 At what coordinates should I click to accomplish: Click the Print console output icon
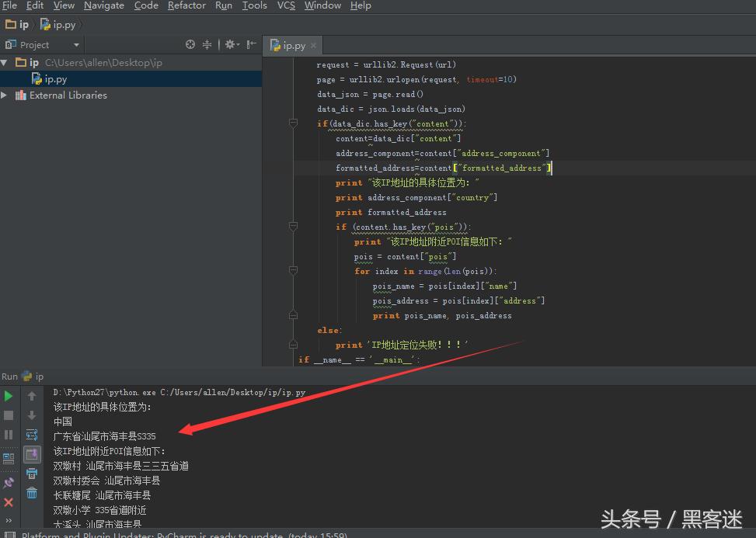click(32, 474)
